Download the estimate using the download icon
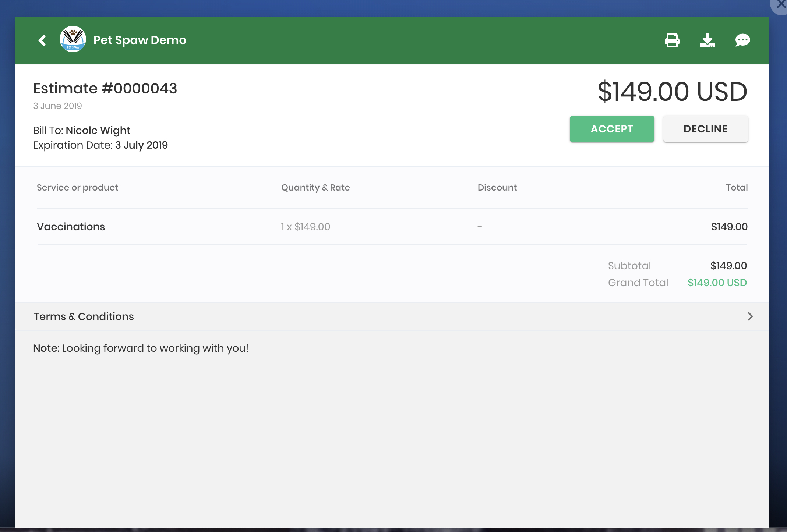The image size is (787, 532). click(707, 40)
